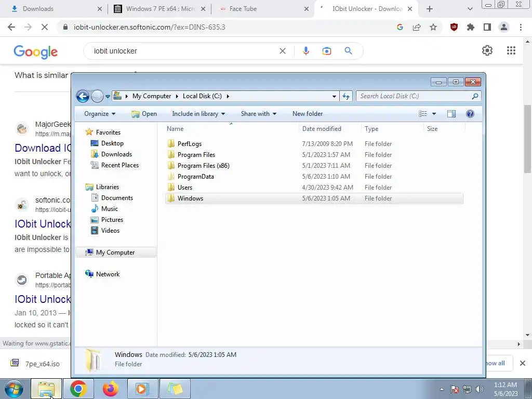
Task: Open uBlock Origin extension icon
Action: coord(454,27)
